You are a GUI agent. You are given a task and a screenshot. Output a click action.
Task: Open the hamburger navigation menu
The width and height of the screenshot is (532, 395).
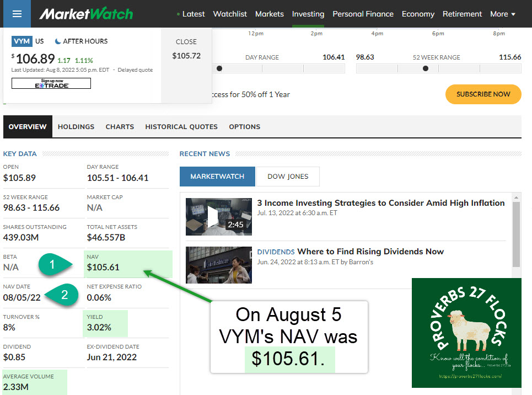[17, 14]
